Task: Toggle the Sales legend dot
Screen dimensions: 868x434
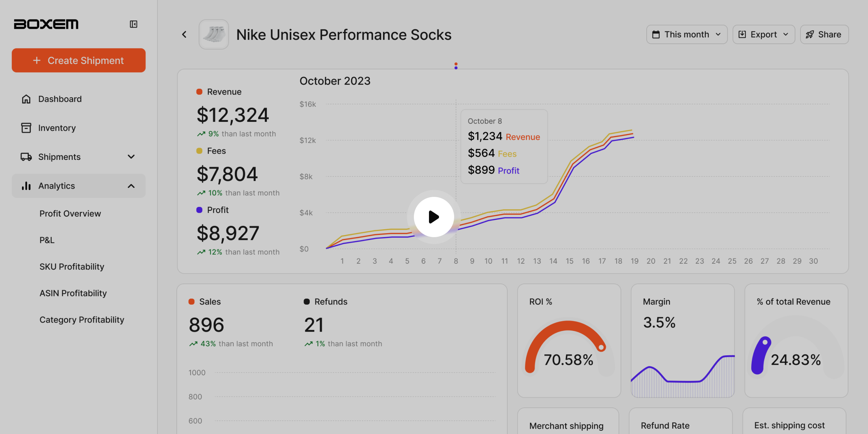Action: [x=191, y=302]
